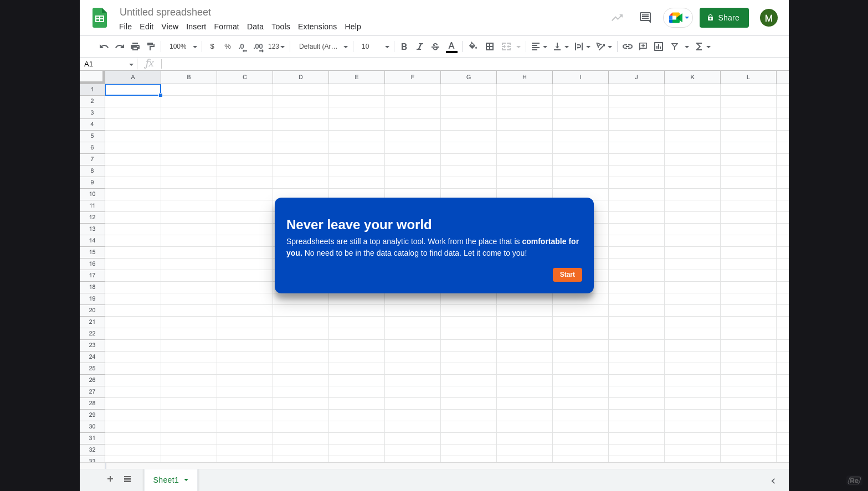Insert a chart

[x=658, y=46]
